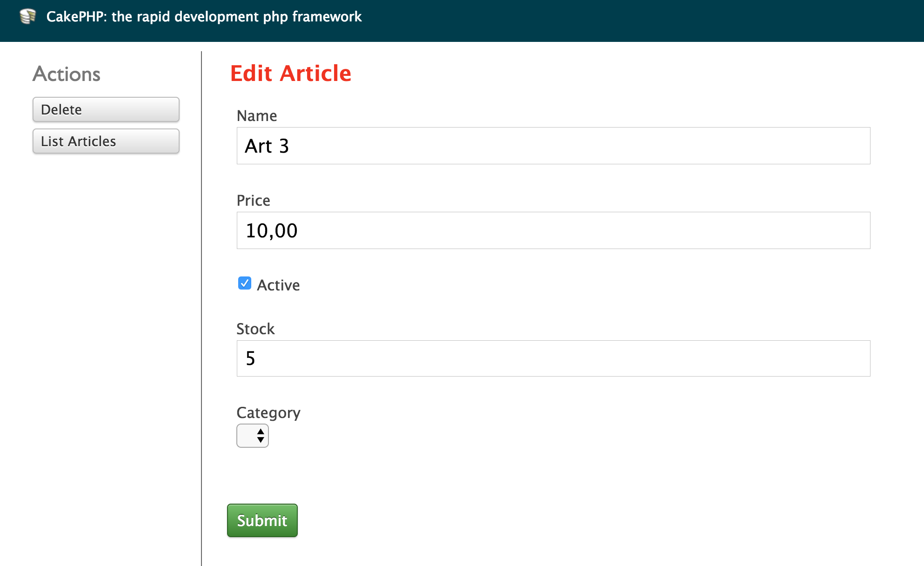
Task: Click the Edit Article heading
Action: pos(291,74)
